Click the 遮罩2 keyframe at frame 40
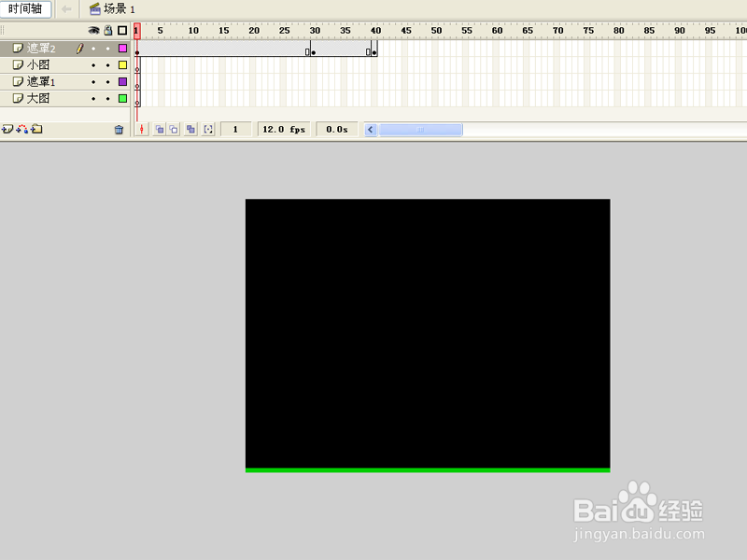 tap(374, 49)
